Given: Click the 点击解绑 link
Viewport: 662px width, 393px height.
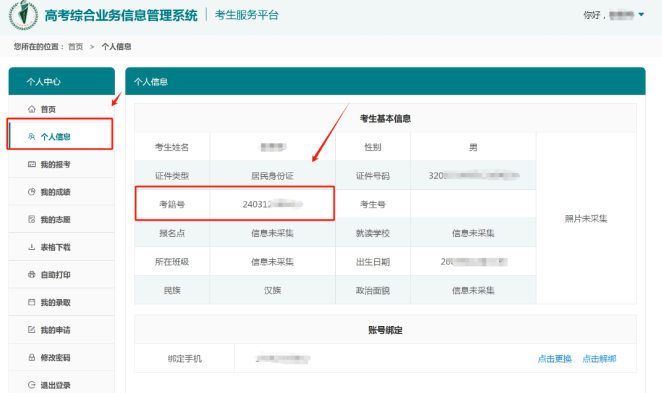Looking at the screenshot, I should [599, 359].
